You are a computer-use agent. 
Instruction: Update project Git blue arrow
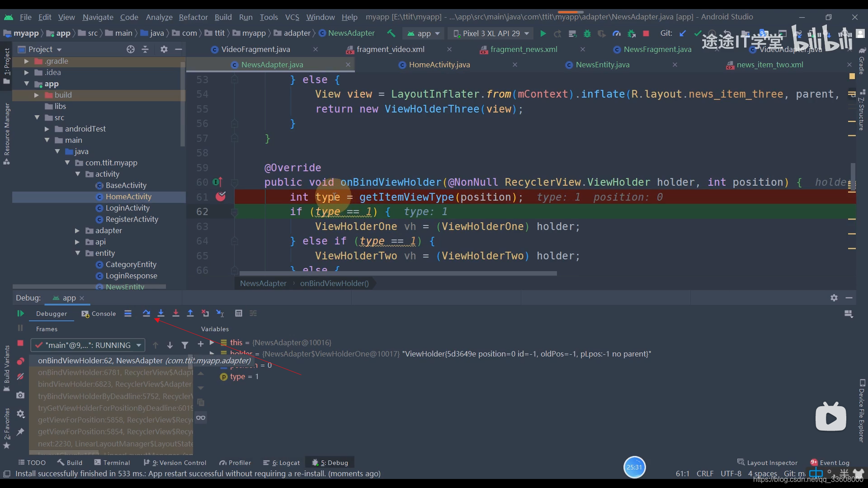pyautogui.click(x=683, y=33)
